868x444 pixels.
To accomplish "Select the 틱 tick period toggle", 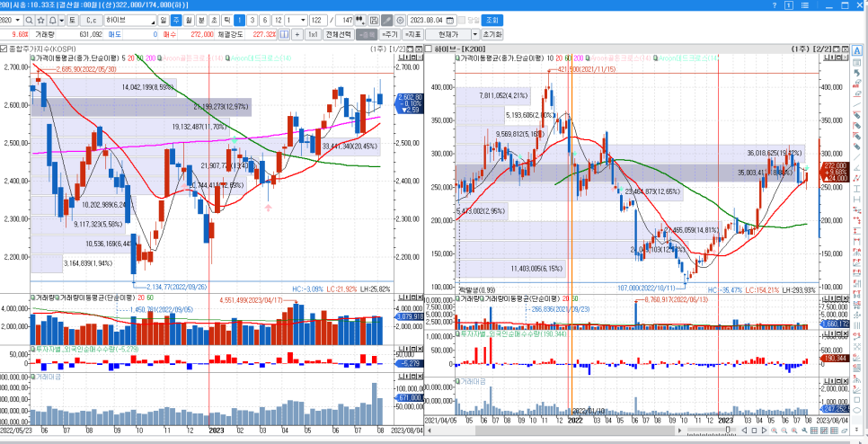I will pos(226,20).
